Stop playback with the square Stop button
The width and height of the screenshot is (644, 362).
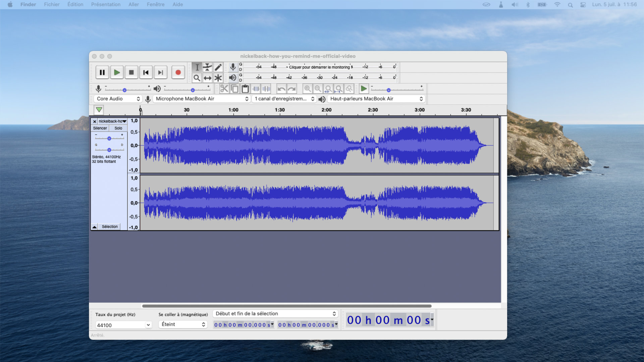click(131, 72)
